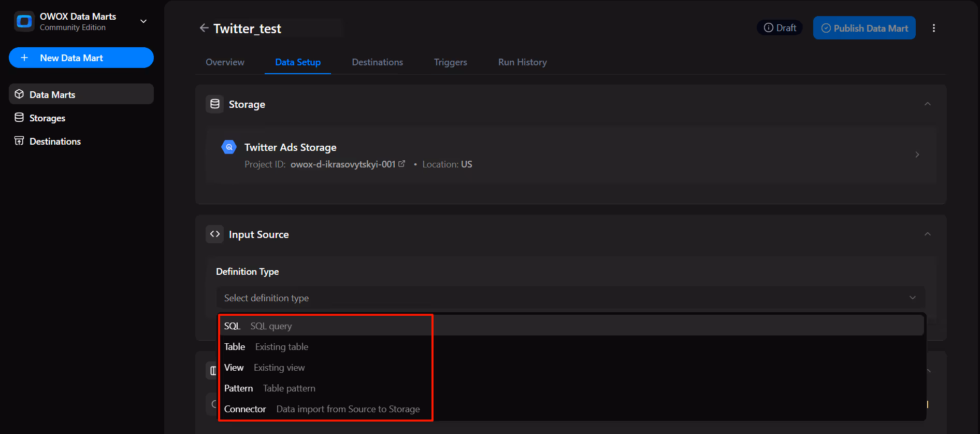Open the Select definition type dropdown
980x434 pixels.
pyautogui.click(x=571, y=298)
